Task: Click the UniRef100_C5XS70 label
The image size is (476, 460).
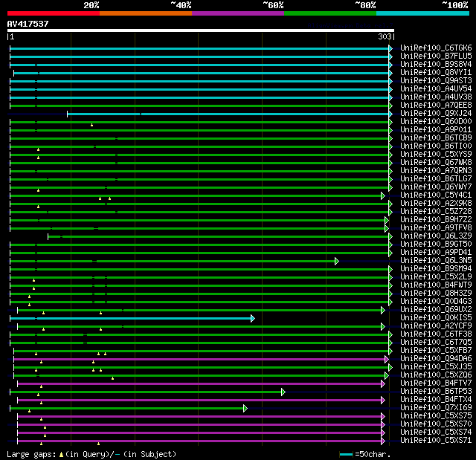Action: [436, 424]
